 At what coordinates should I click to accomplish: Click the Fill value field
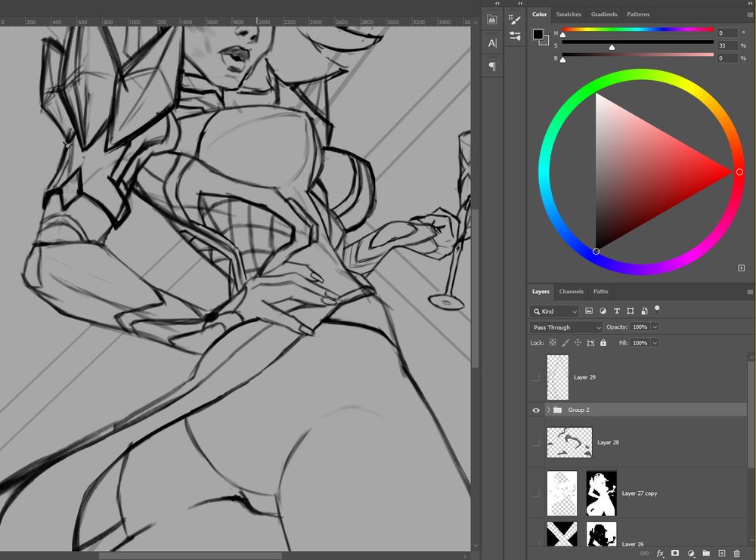[640, 342]
